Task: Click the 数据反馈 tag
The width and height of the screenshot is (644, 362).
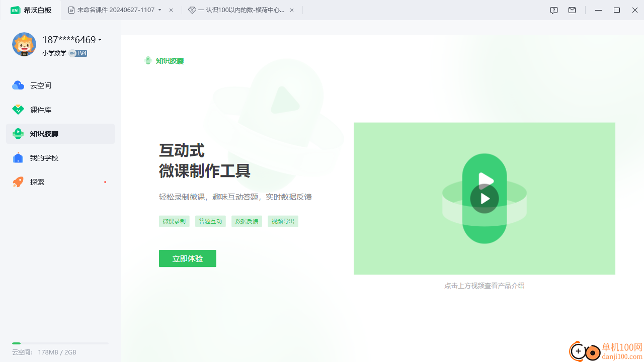Action: [x=247, y=221]
